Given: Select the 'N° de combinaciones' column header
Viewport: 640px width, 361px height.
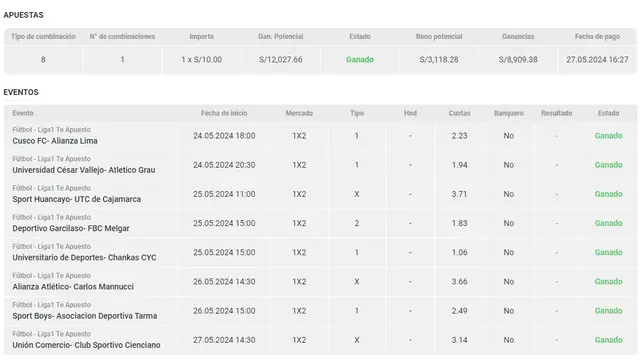Looking at the screenshot, I should pos(122,36).
